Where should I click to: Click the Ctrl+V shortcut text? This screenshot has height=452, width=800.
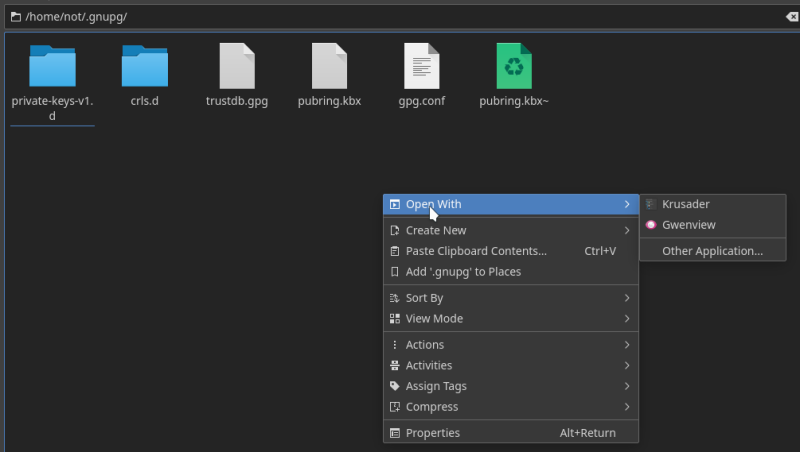[x=600, y=251]
